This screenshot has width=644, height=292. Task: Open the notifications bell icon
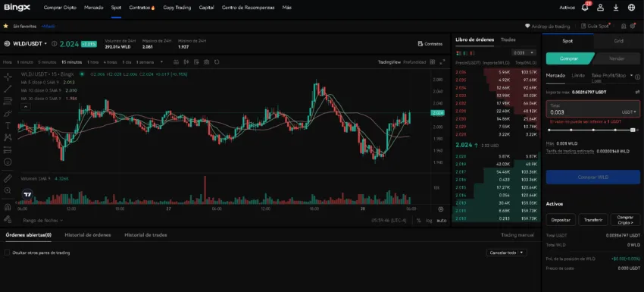point(585,8)
